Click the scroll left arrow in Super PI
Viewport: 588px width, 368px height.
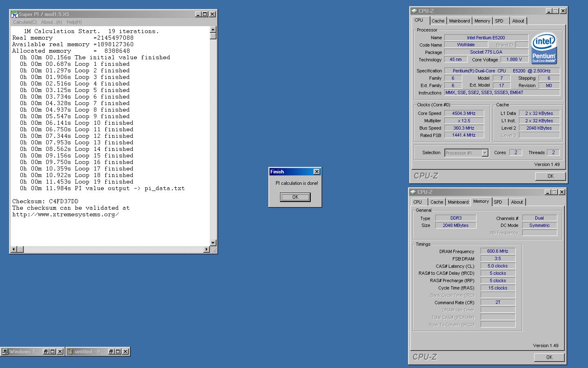click(x=14, y=249)
